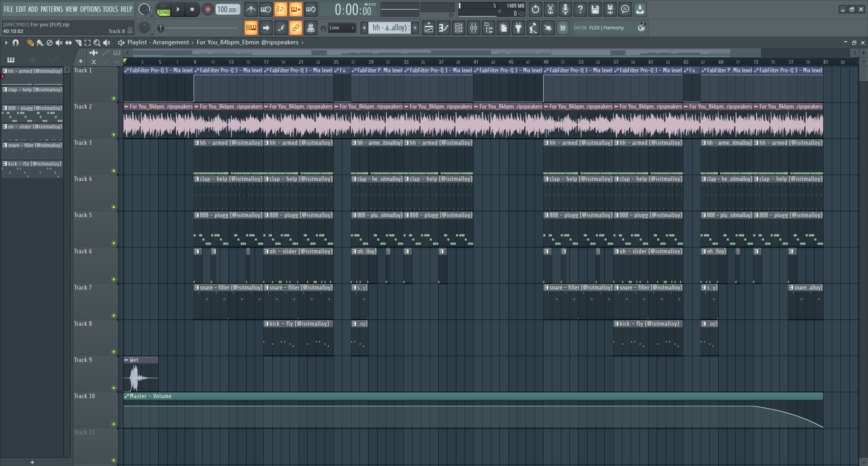Open the Plugin picker plug icon
868x466 pixels.
pyautogui.click(x=518, y=28)
